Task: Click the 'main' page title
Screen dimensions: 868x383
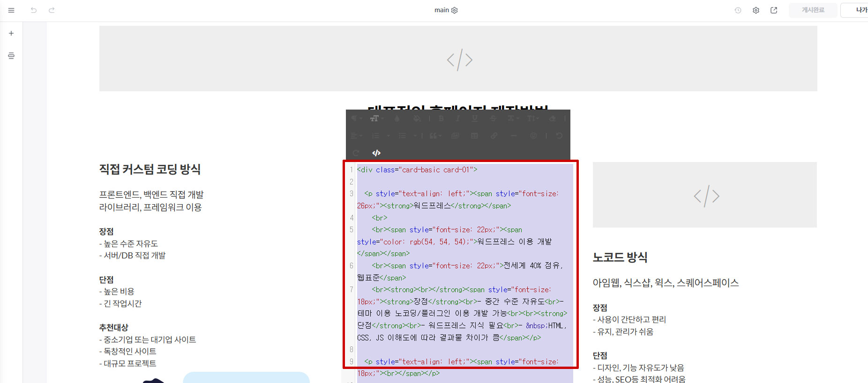Action: pyautogui.click(x=441, y=10)
